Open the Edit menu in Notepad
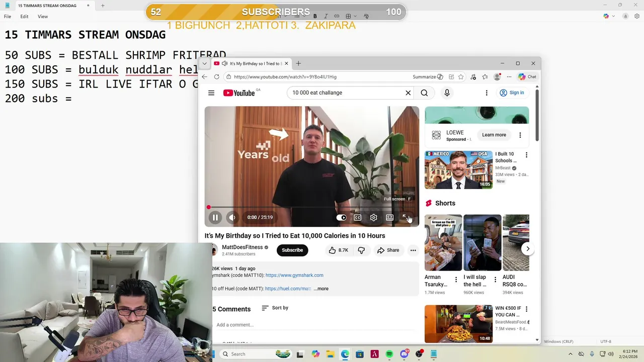644x362 pixels. point(24,17)
